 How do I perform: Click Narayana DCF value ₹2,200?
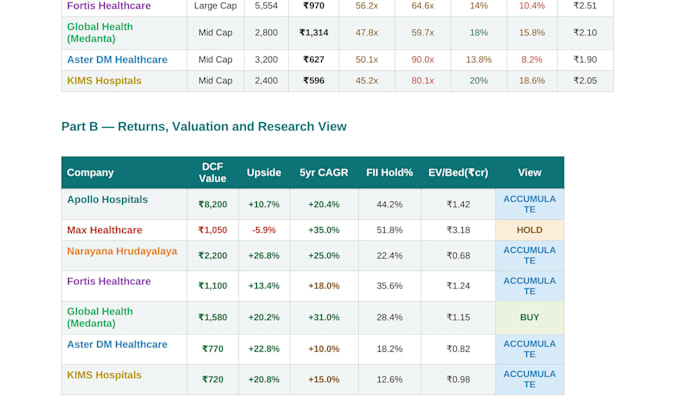coord(212,255)
